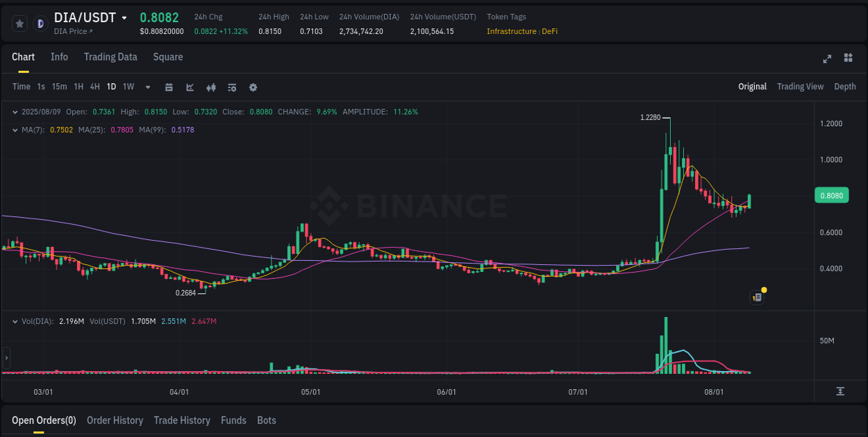This screenshot has width=868, height=437.
Task: Open the news feed icon with yellow dot
Action: pos(757,297)
